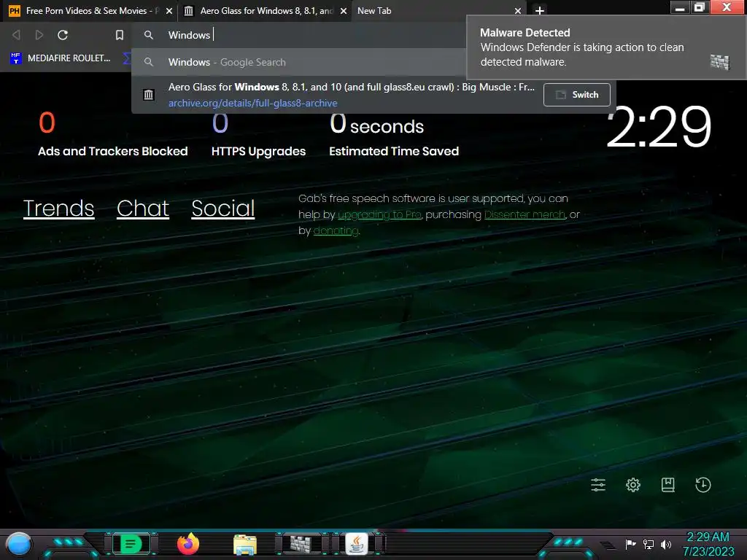Go back using the browser back arrow
Screen dimensions: 747x560
[x=16, y=35]
